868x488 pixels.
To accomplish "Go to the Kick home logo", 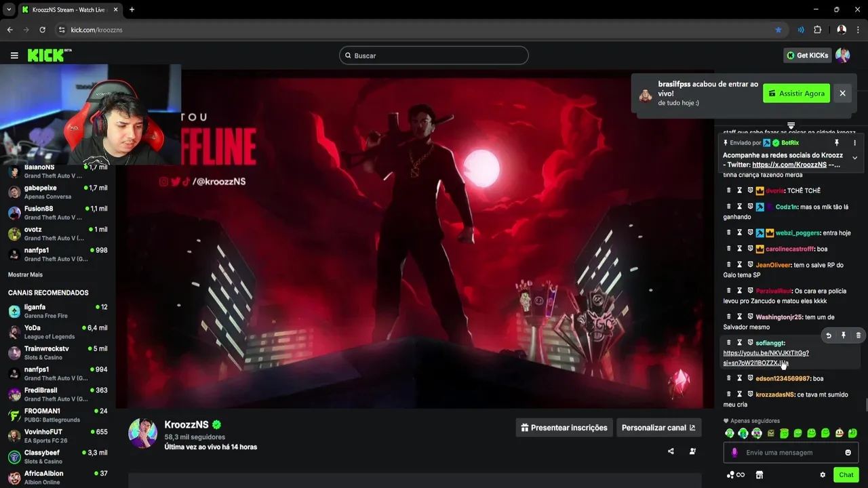I will [49, 55].
